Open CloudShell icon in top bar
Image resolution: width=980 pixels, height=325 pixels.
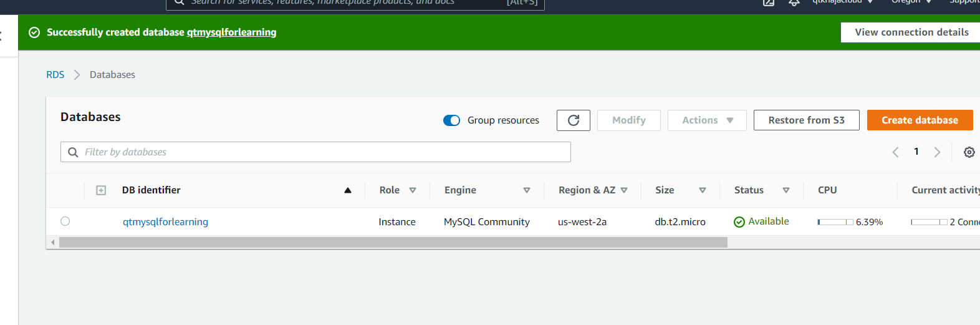(769, 2)
